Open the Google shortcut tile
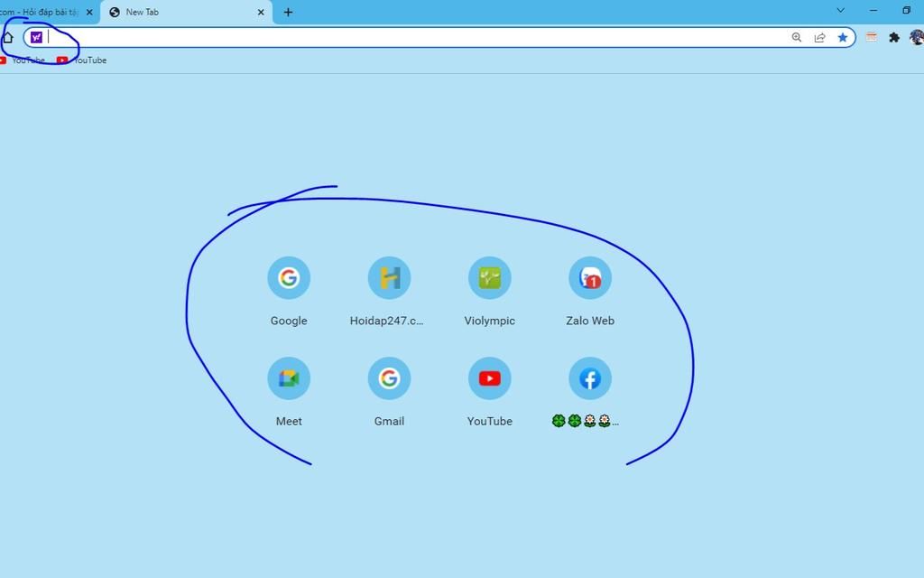This screenshot has width=924, height=578. 289,278
